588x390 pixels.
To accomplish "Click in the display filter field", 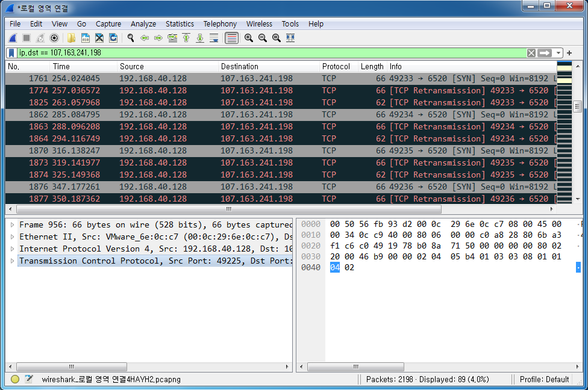I will click(272, 53).
